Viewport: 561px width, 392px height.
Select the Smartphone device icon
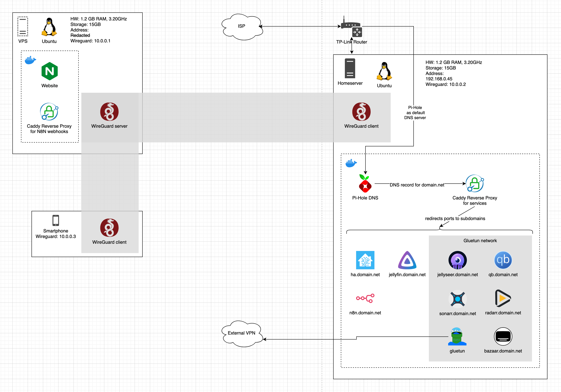point(56,220)
